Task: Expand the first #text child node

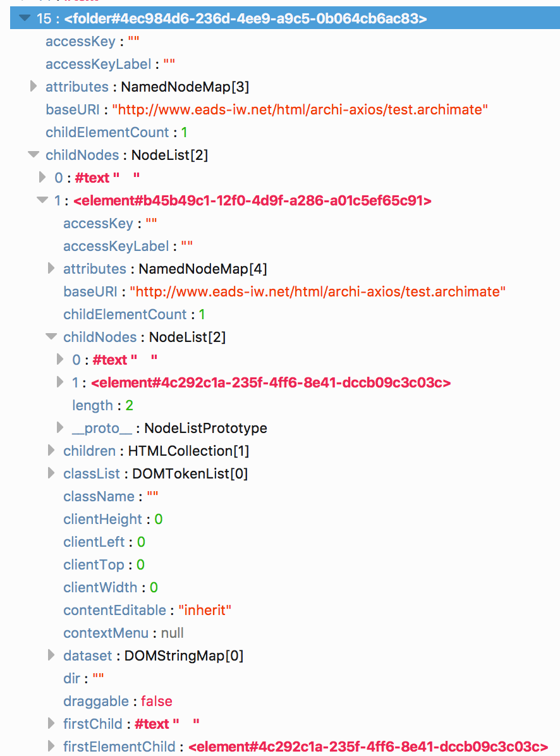Action: tap(42, 178)
